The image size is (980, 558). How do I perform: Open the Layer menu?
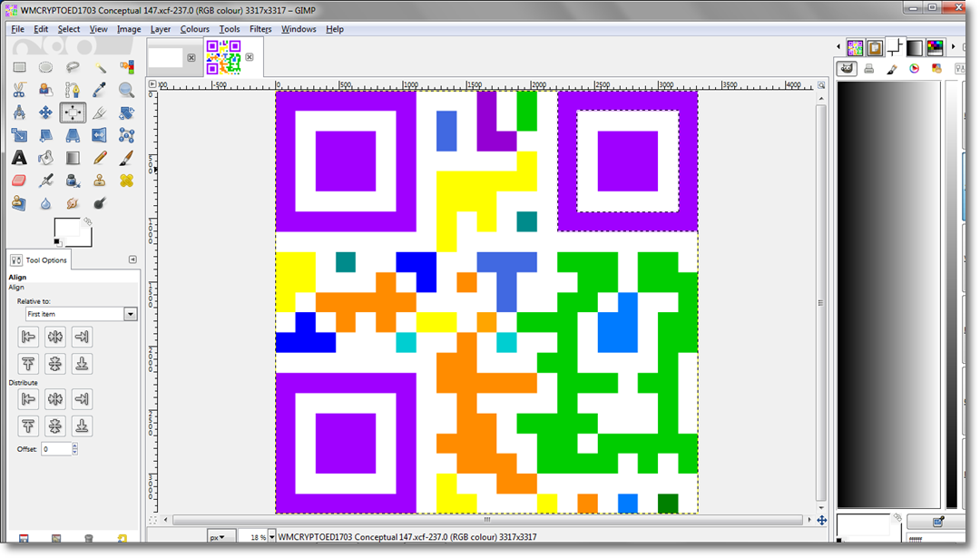click(x=161, y=29)
